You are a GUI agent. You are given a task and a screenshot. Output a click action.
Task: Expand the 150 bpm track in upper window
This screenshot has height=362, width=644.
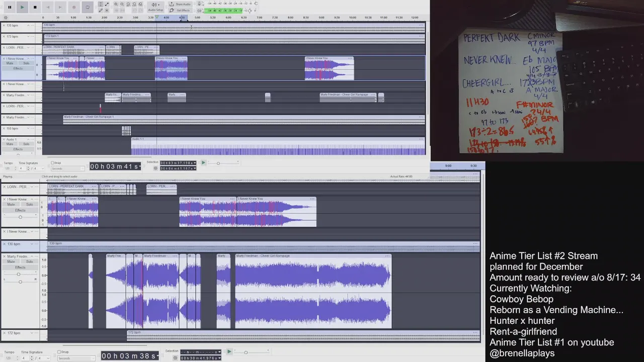point(28,128)
